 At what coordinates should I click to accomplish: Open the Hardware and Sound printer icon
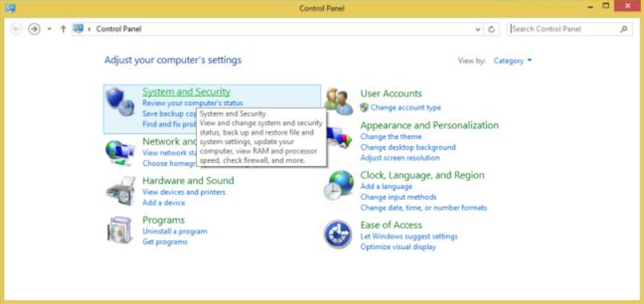(121, 191)
